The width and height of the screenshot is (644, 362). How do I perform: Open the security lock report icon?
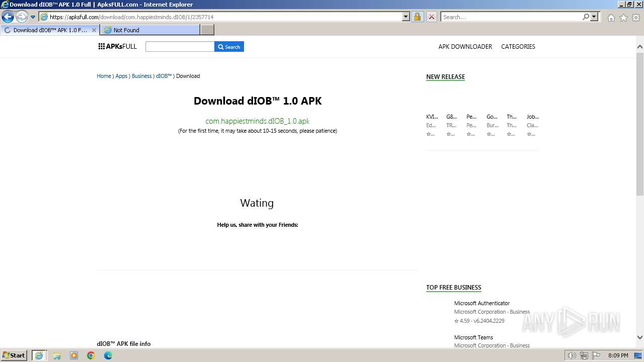[x=417, y=17]
